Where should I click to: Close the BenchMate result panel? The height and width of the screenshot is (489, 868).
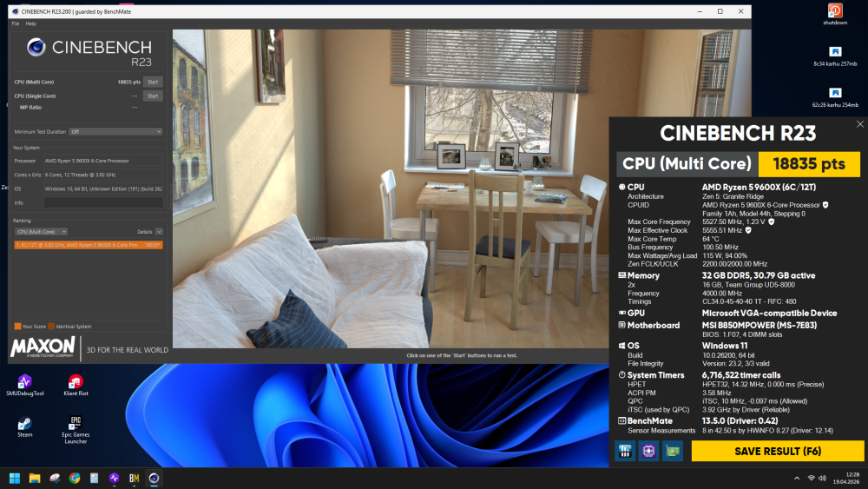point(859,124)
